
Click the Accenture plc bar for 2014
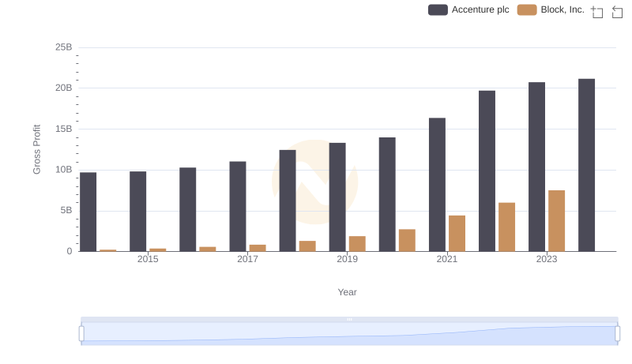click(x=88, y=212)
